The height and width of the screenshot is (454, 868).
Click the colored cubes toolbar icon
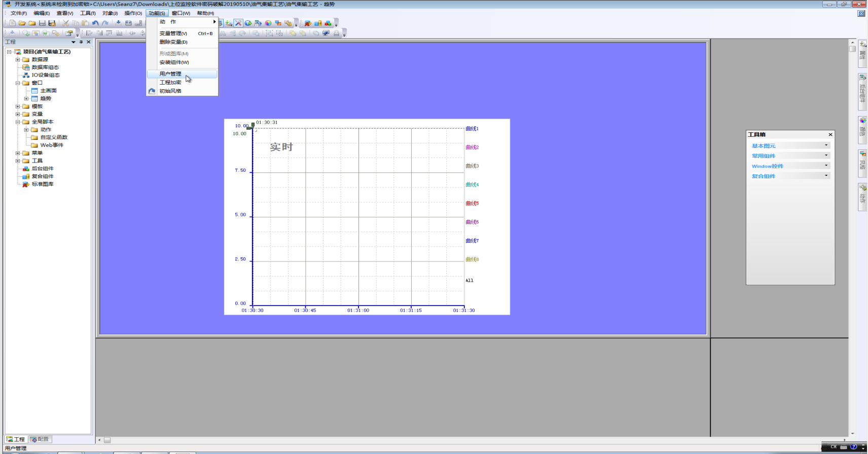pyautogui.click(x=328, y=23)
